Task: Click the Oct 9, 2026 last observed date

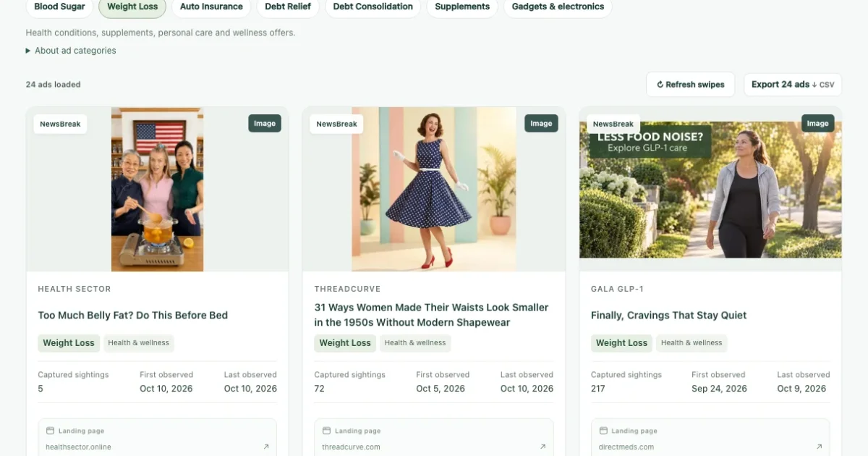Action: (x=801, y=389)
